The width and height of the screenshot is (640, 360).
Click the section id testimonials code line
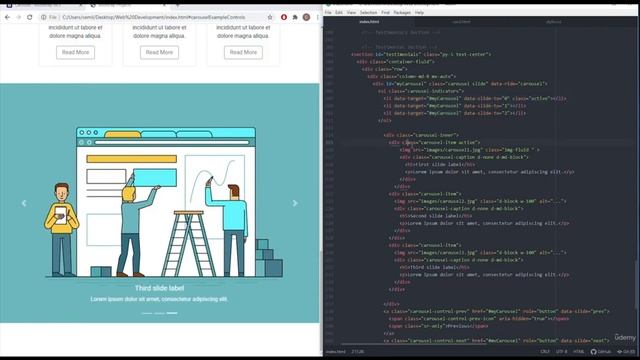(420, 54)
